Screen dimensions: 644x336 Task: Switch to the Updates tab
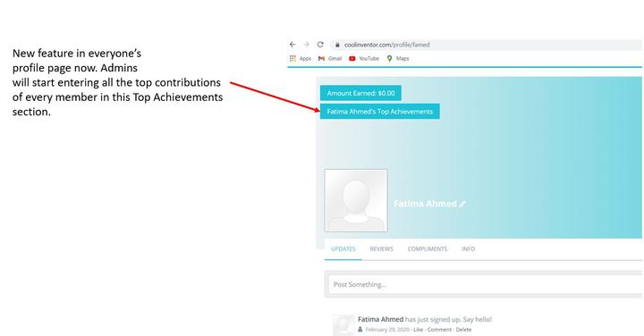pyautogui.click(x=343, y=249)
